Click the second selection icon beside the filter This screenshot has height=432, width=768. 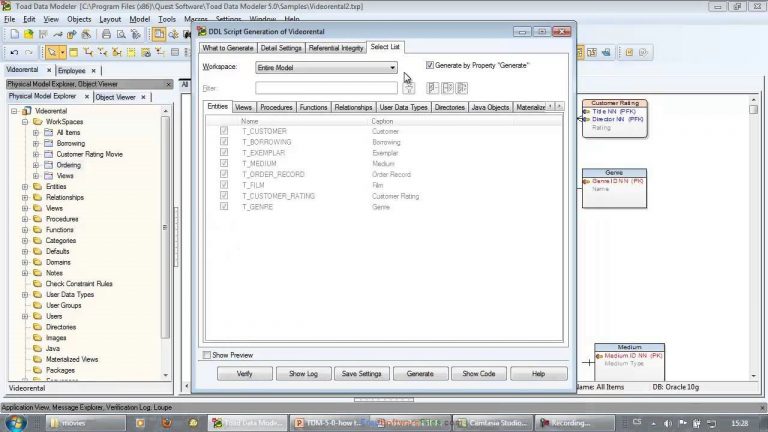click(447, 88)
